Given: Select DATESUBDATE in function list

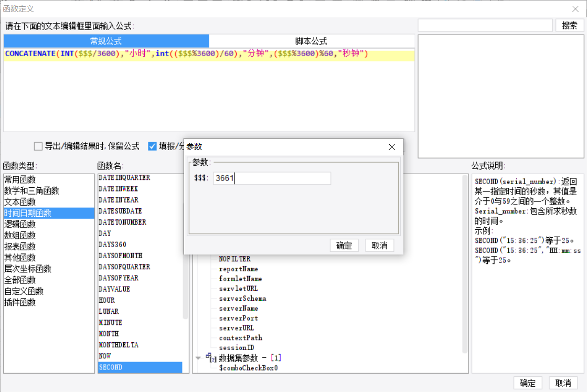Looking at the screenshot, I should [140, 211].
